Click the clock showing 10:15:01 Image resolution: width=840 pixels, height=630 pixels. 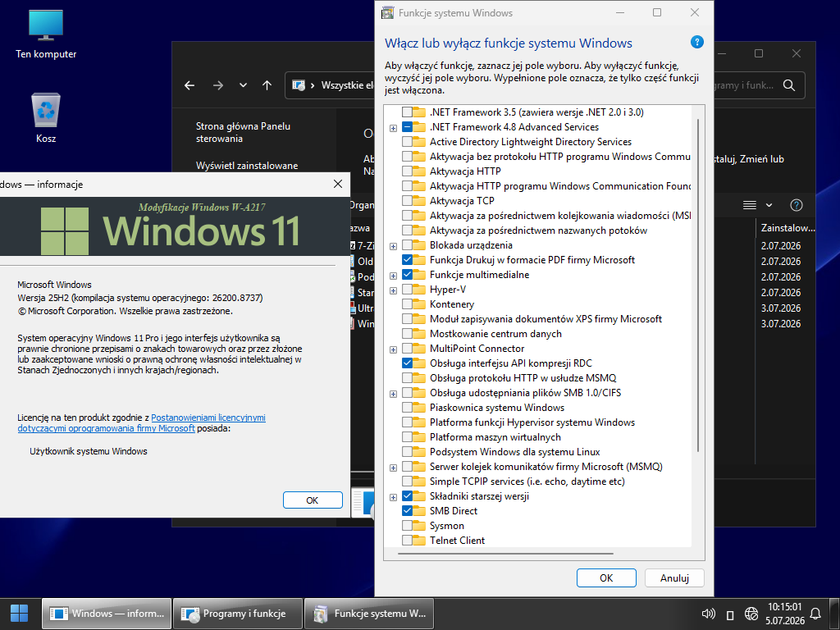[785, 607]
